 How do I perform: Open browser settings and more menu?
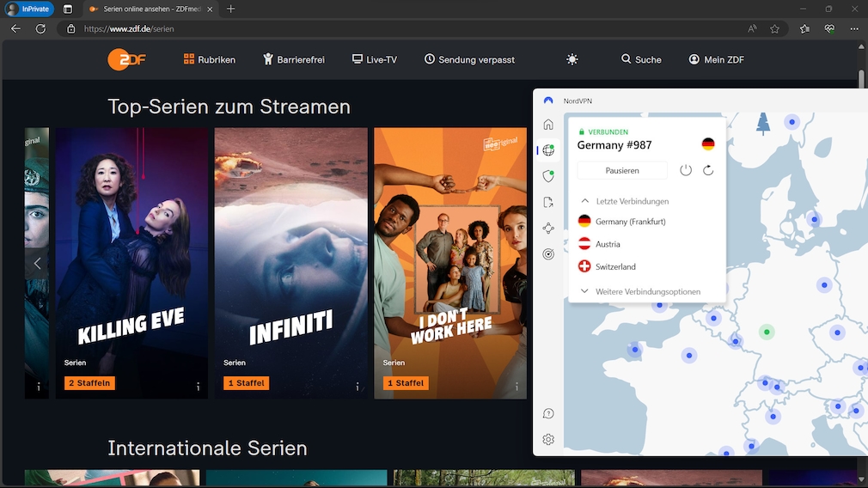(854, 28)
